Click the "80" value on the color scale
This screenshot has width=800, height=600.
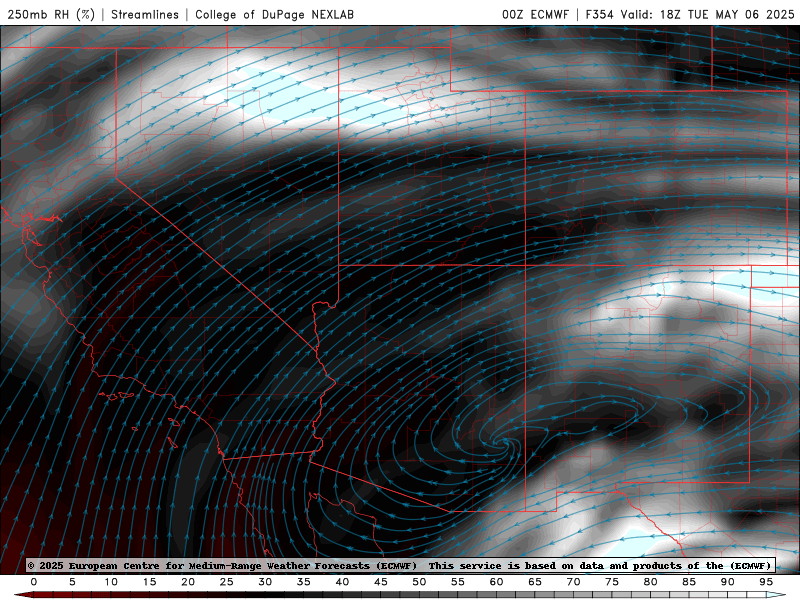(x=651, y=582)
